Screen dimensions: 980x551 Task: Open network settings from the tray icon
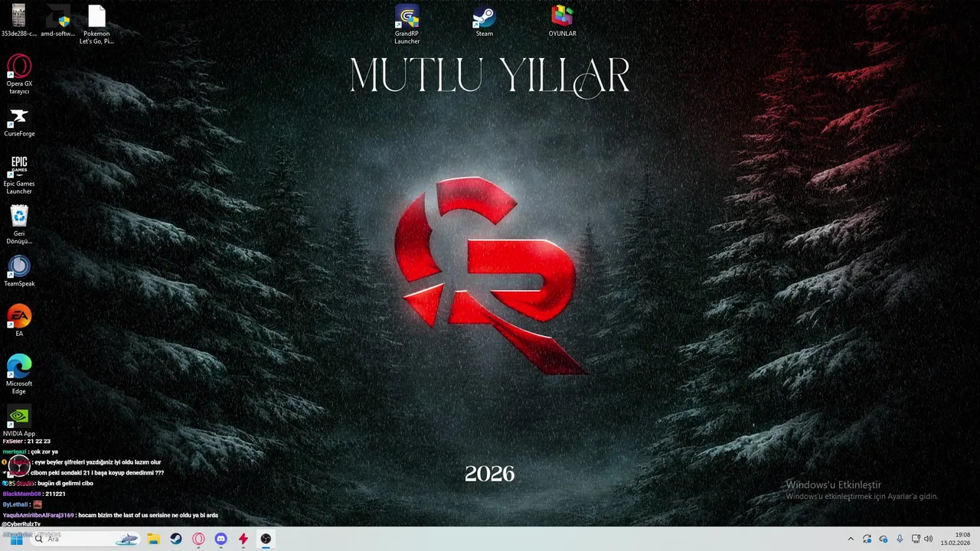click(x=916, y=539)
